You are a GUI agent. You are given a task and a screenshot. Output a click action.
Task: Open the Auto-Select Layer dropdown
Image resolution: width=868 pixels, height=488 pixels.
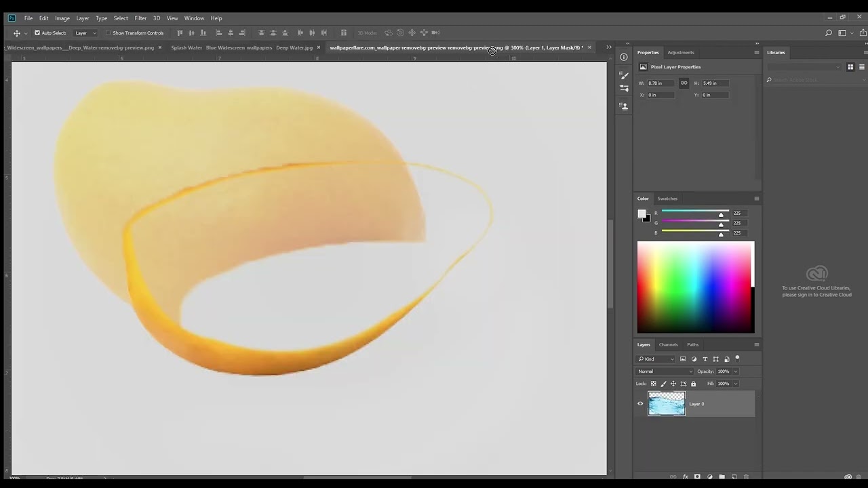85,33
